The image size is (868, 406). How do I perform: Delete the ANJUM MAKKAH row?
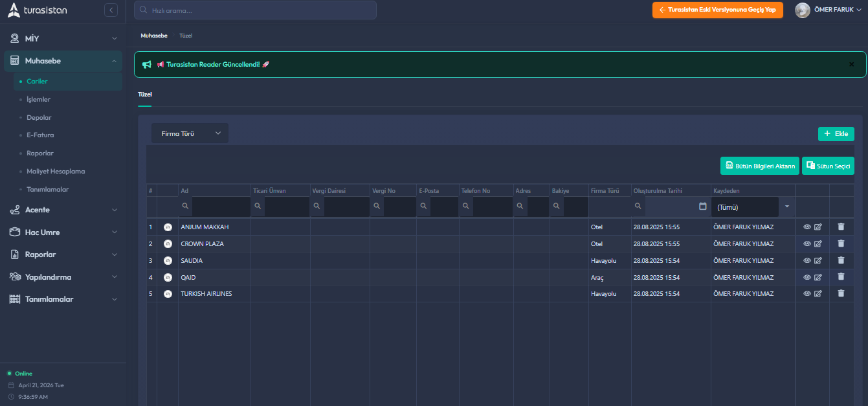(841, 227)
